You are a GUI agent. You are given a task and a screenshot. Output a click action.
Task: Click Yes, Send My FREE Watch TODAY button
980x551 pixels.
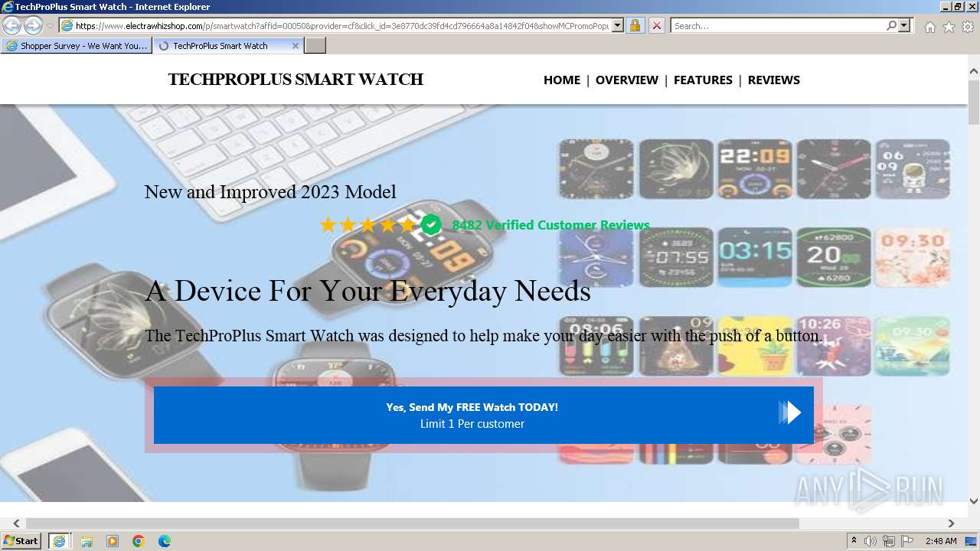pyautogui.click(x=483, y=415)
